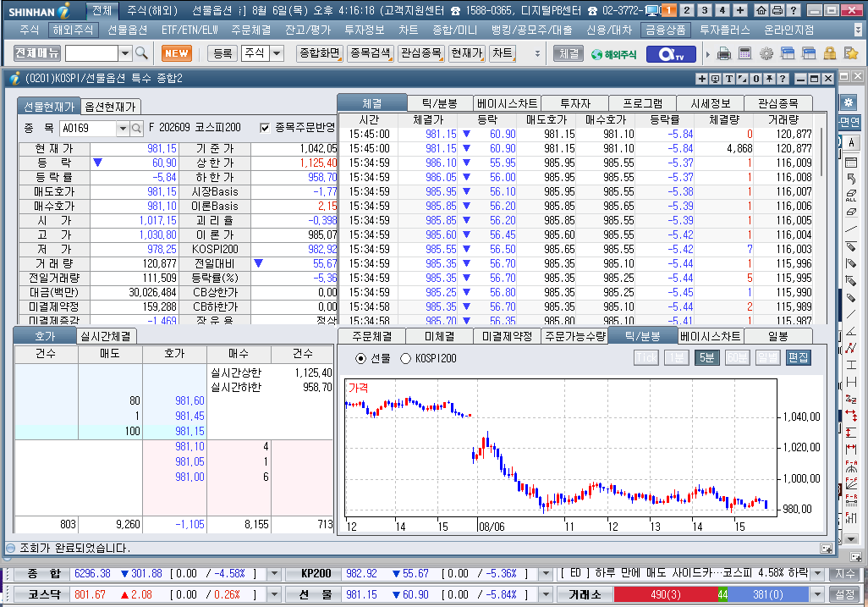The width and height of the screenshot is (868, 607).
Task: Switch to virtual screen 2
Action: point(686,10)
